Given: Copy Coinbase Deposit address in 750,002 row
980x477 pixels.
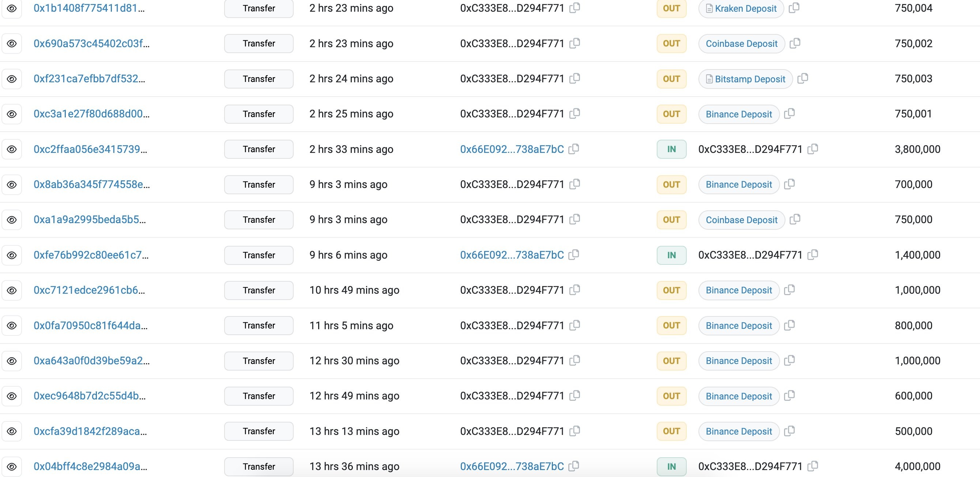Looking at the screenshot, I should 795,43.
